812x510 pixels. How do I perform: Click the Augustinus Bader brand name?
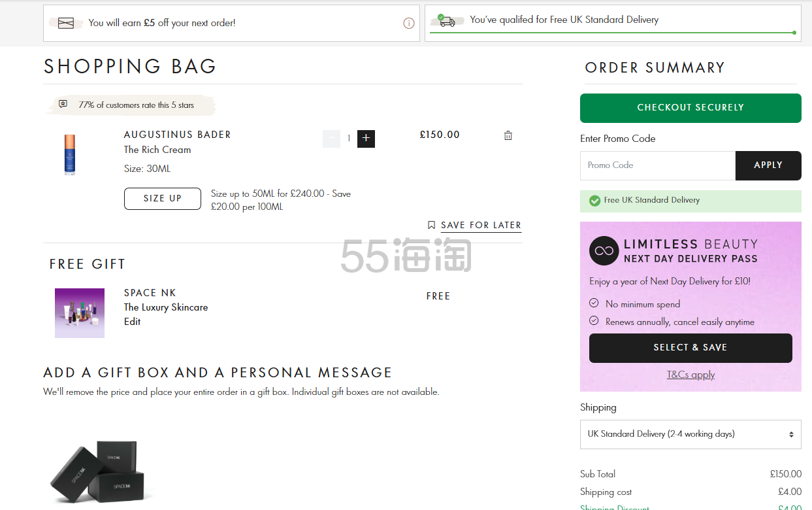[x=178, y=135]
